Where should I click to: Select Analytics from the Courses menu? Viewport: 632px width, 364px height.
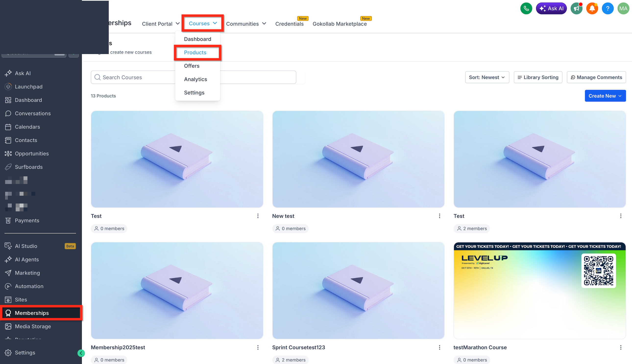(x=195, y=79)
